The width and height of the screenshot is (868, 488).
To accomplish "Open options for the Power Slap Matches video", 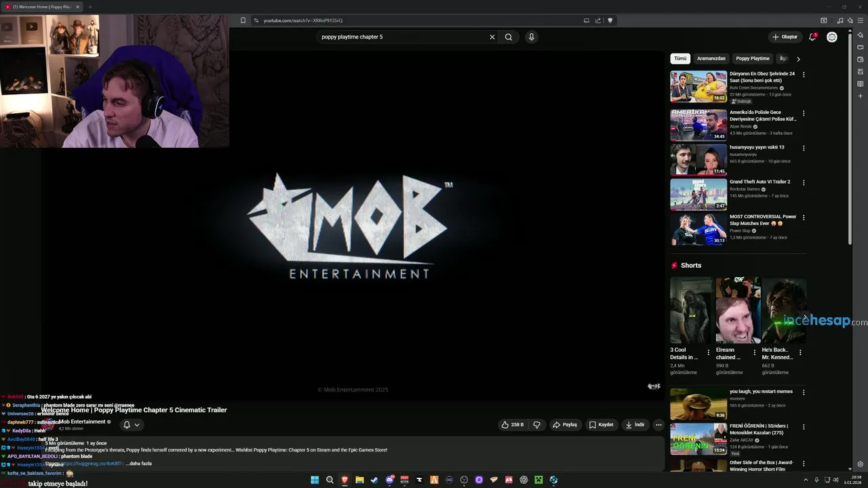I will pos(804,218).
